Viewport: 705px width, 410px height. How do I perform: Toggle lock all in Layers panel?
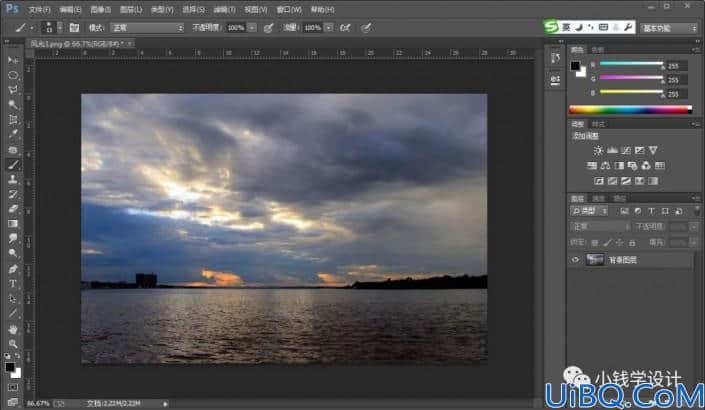(x=632, y=243)
